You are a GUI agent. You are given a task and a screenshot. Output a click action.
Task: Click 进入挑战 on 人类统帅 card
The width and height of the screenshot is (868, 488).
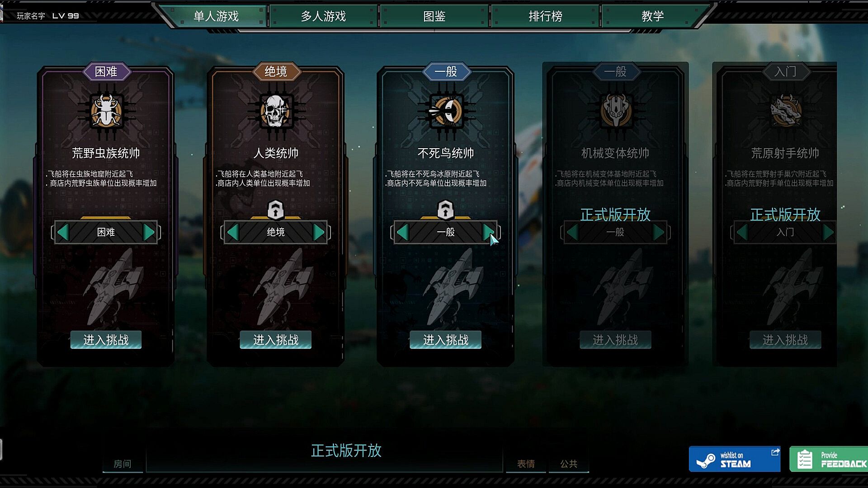275,340
